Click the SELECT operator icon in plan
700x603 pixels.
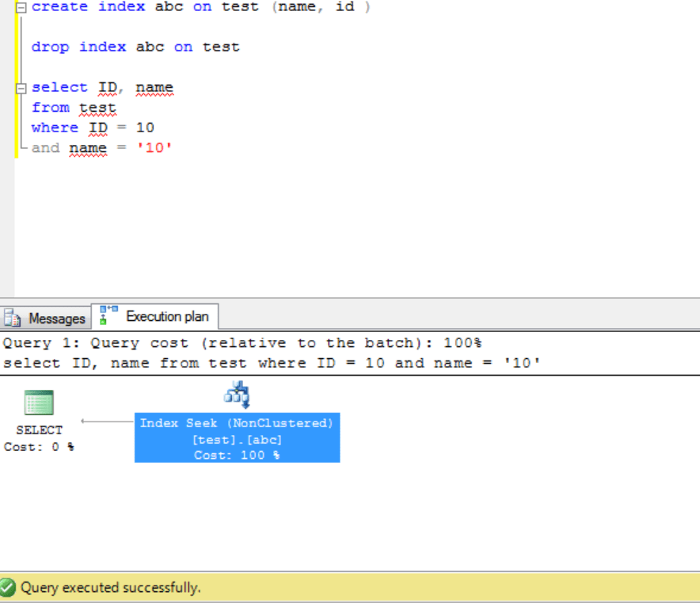(39, 403)
